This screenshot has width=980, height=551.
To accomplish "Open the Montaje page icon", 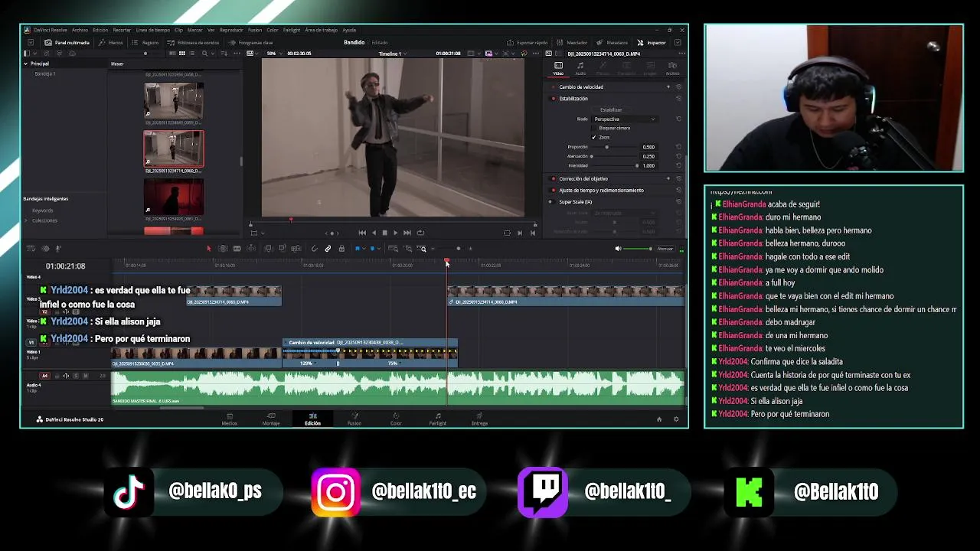I will click(x=271, y=416).
